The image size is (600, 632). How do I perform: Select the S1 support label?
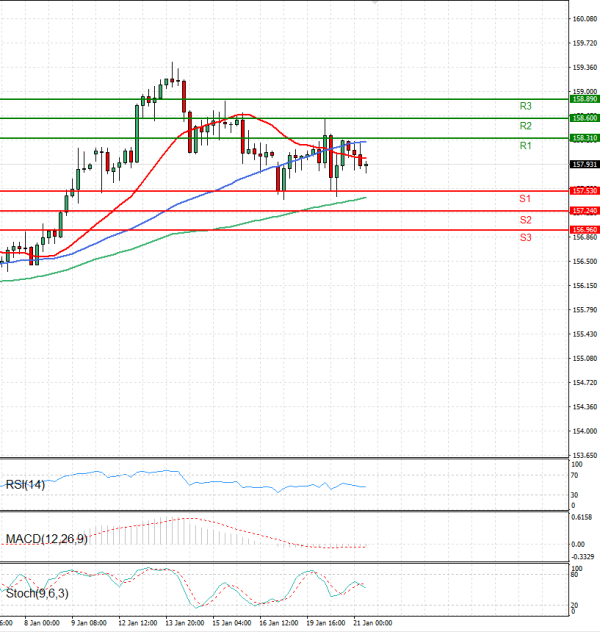coord(525,199)
